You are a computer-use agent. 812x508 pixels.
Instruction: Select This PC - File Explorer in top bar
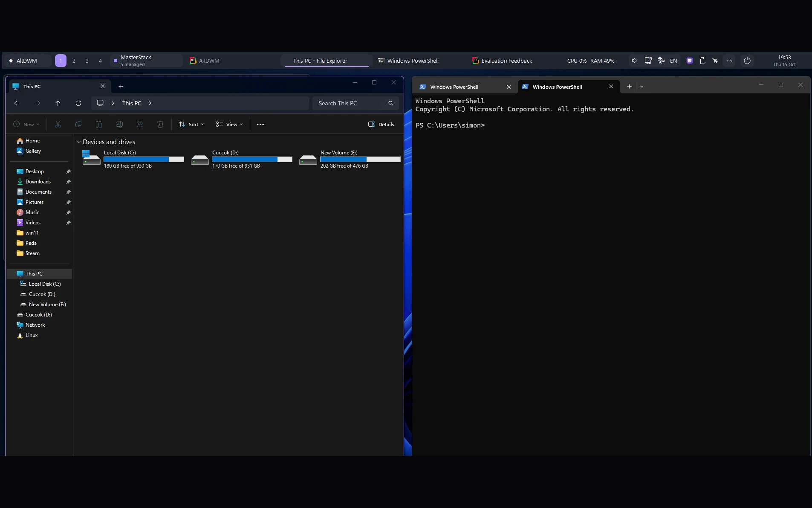click(x=327, y=61)
